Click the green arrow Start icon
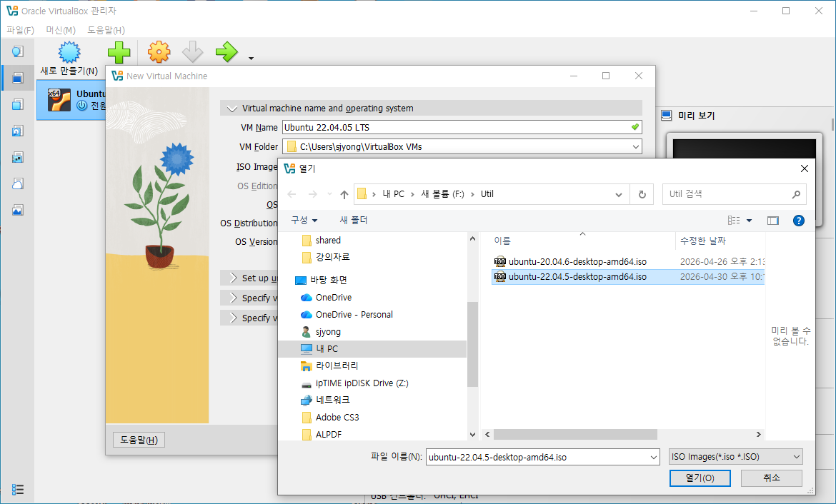 point(227,52)
